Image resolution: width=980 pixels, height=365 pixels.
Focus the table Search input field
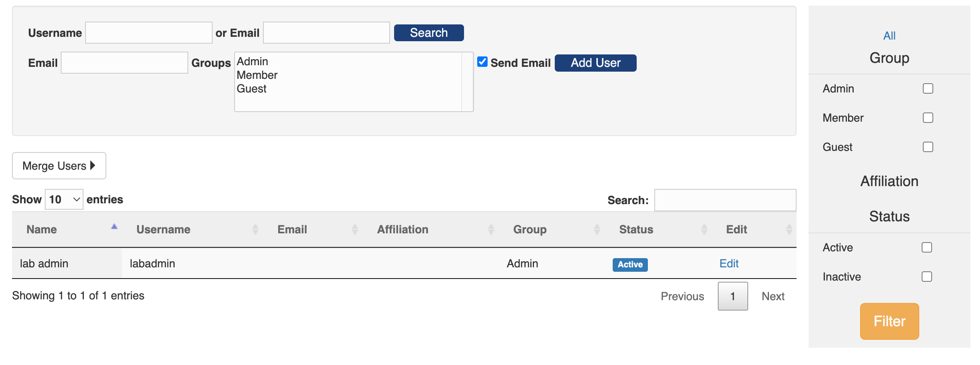click(x=725, y=200)
